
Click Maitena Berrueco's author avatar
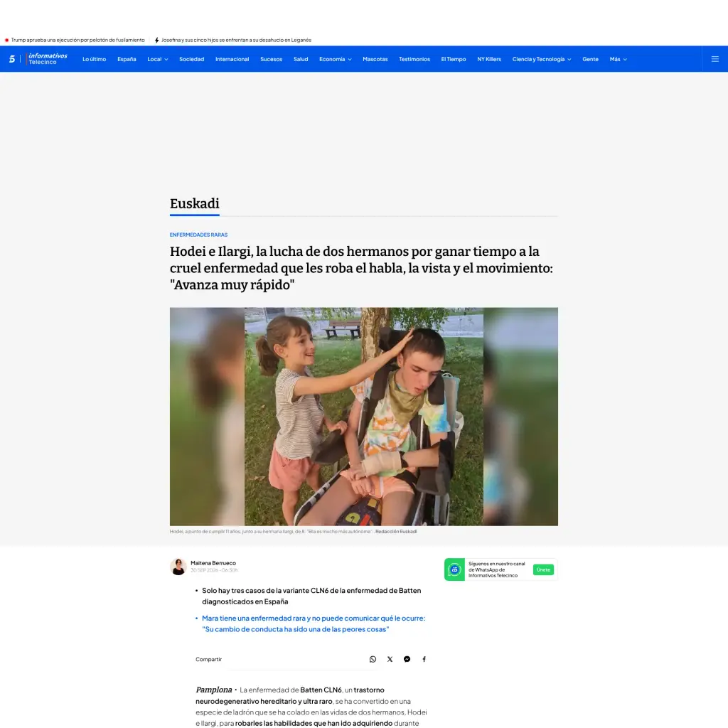tap(178, 567)
